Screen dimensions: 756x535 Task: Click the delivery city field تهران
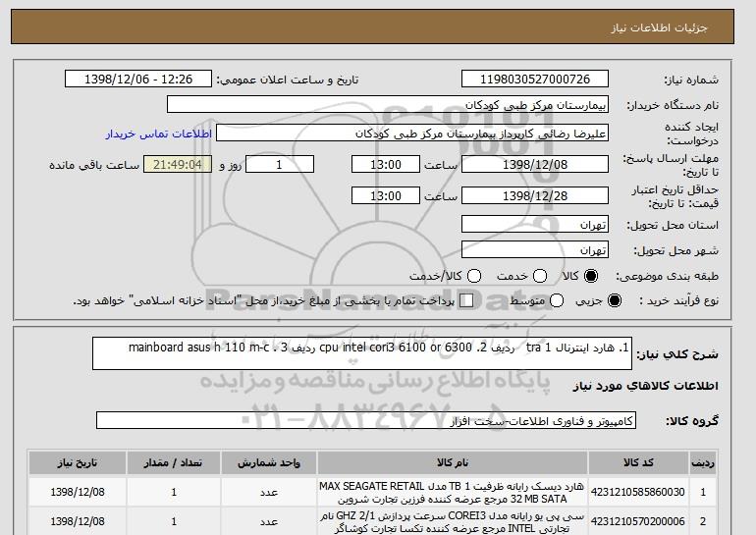[x=535, y=249]
